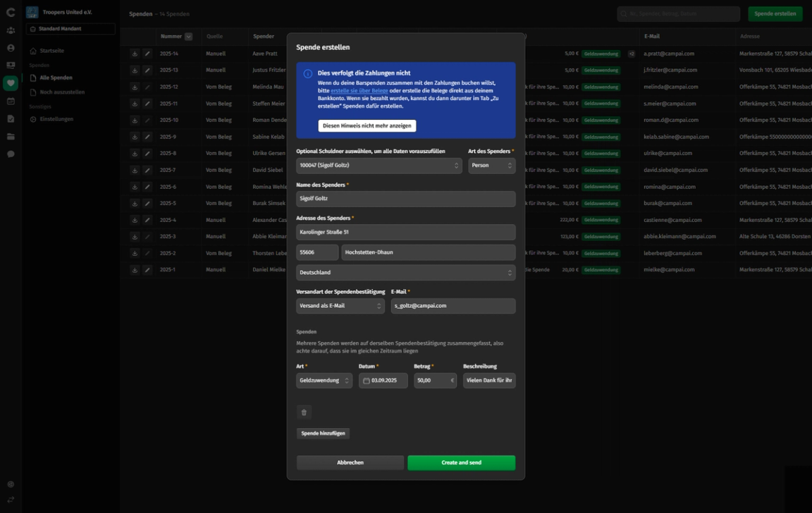Viewport: 812px width, 513px height.
Task: Go to Startseite in the sidebar
Action: coord(51,51)
